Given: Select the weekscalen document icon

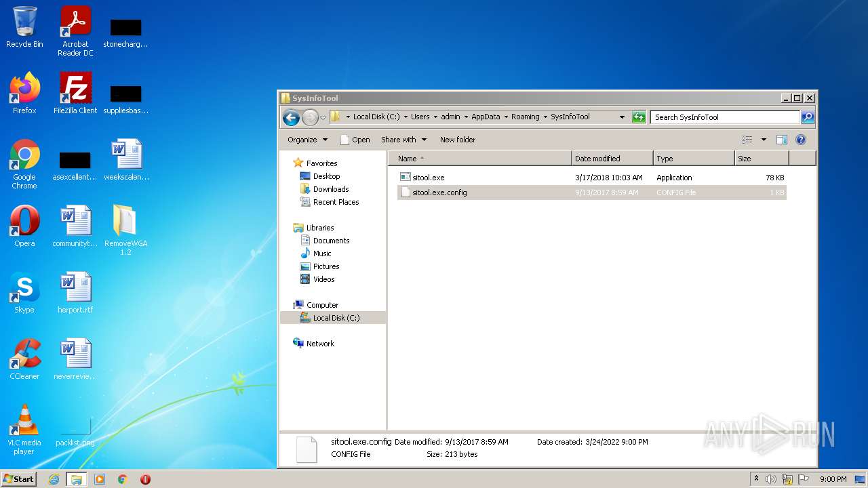Looking at the screenshot, I should coord(126,160).
